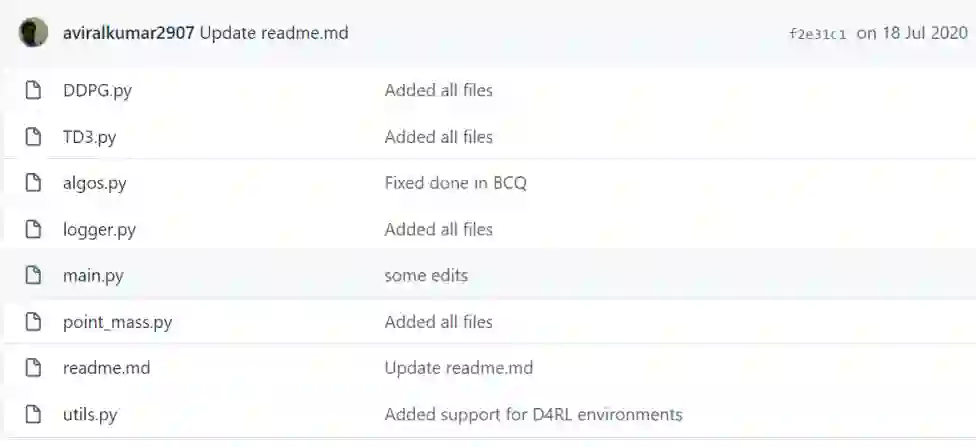Viewport: 976px width, 447px height.
Task: Open the utils.py file
Action: click(90, 414)
